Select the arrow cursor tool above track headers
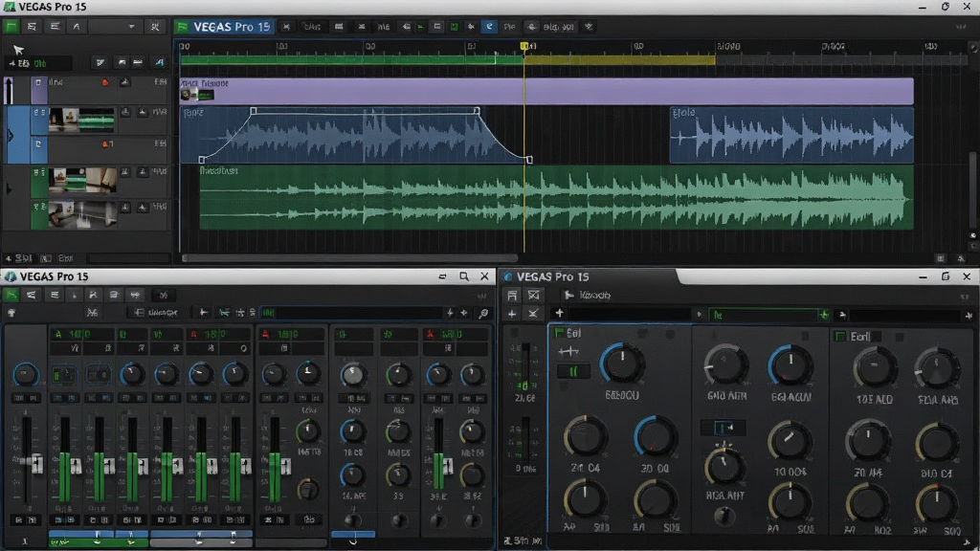Viewport: 980px width, 551px height. tap(18, 50)
